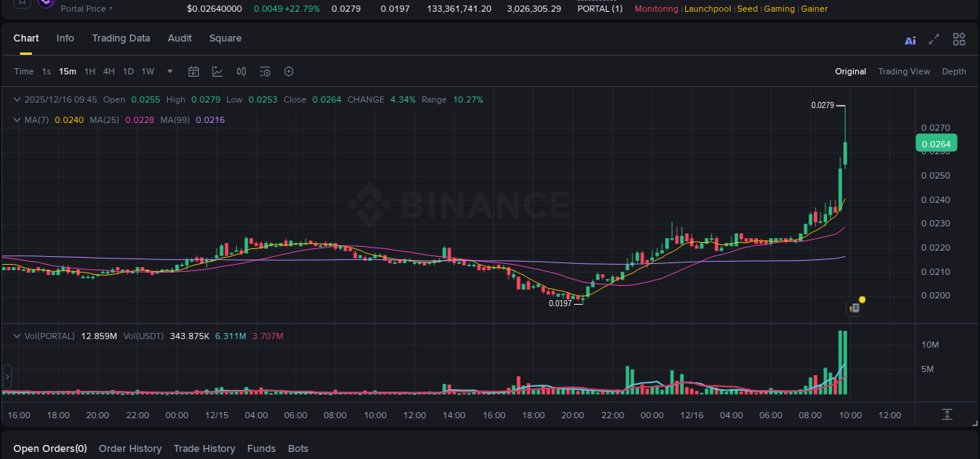
Task: Collapse the OHLC info row chevron
Action: point(16,99)
